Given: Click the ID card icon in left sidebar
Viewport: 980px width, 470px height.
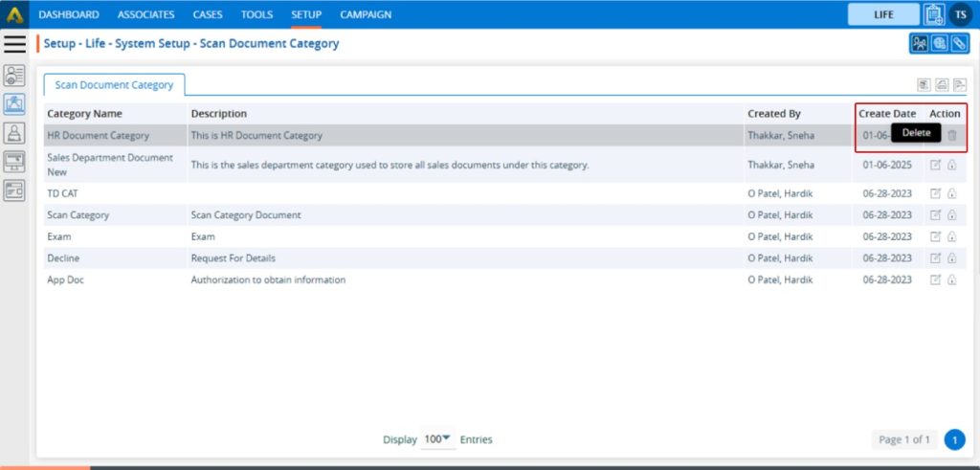Looking at the screenshot, I should pos(14,77).
